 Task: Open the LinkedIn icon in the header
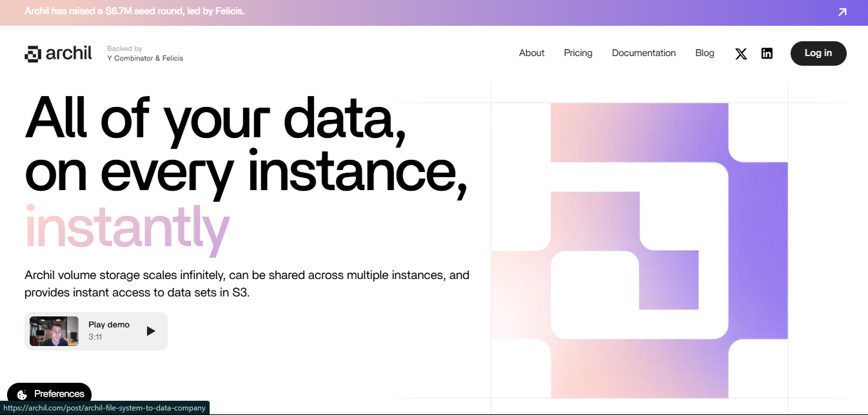pos(767,53)
